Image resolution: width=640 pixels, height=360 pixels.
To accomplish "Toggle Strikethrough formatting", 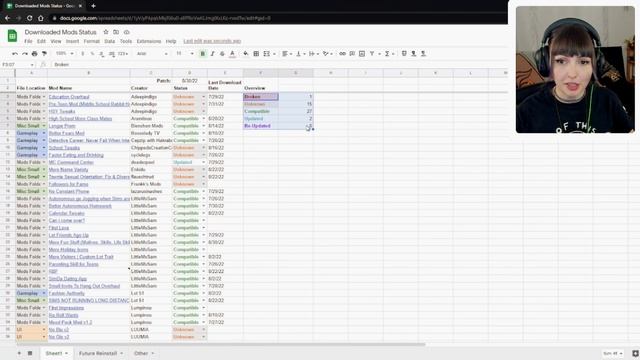I will coord(222,54).
